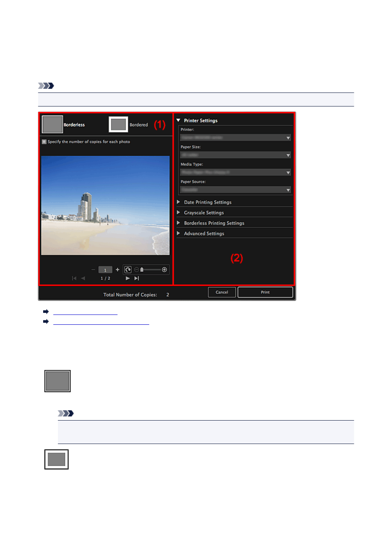Image resolution: width=392 pixels, height=555 pixels.
Task: Open the first link below the dialog
Action: (85, 312)
